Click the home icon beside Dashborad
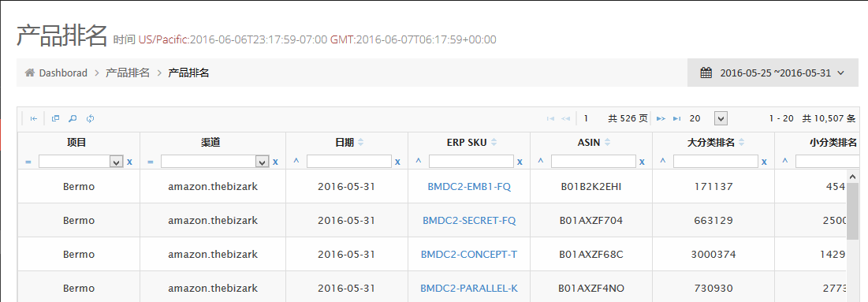The width and height of the screenshot is (868, 302). (30, 73)
